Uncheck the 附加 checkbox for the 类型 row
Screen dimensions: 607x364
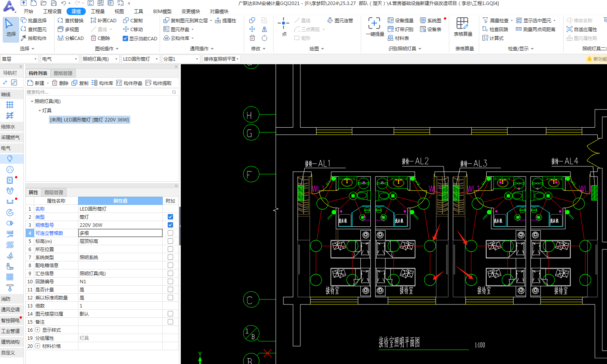170,217
